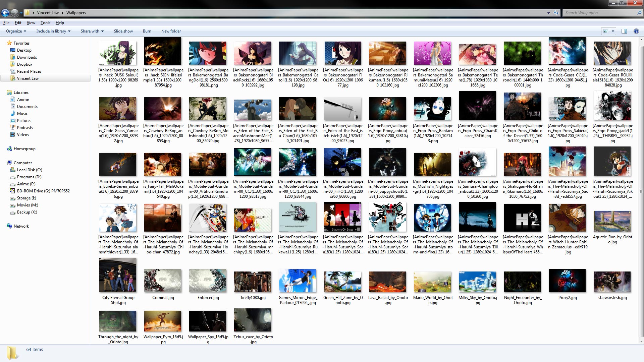Click the New folder button
Viewport: 644px width, 362px height.
point(171,31)
